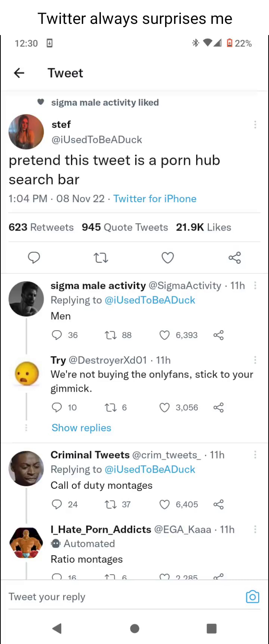Tap the back arrow in the Tweet header

point(19,73)
